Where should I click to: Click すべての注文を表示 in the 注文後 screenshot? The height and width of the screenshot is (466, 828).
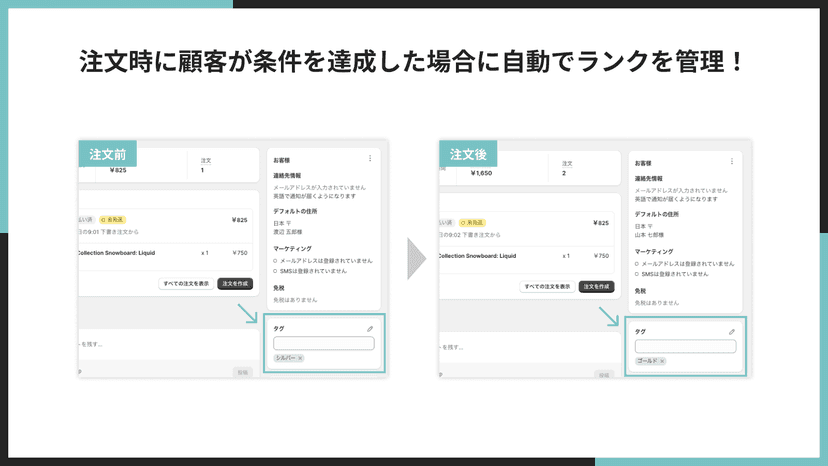point(547,287)
